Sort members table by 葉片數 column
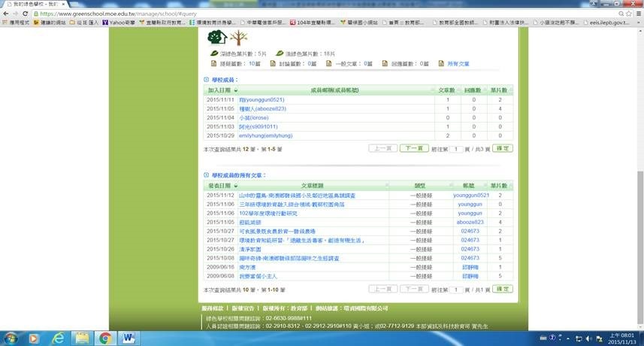Screen dimensions: 644x346 [x=498, y=90]
